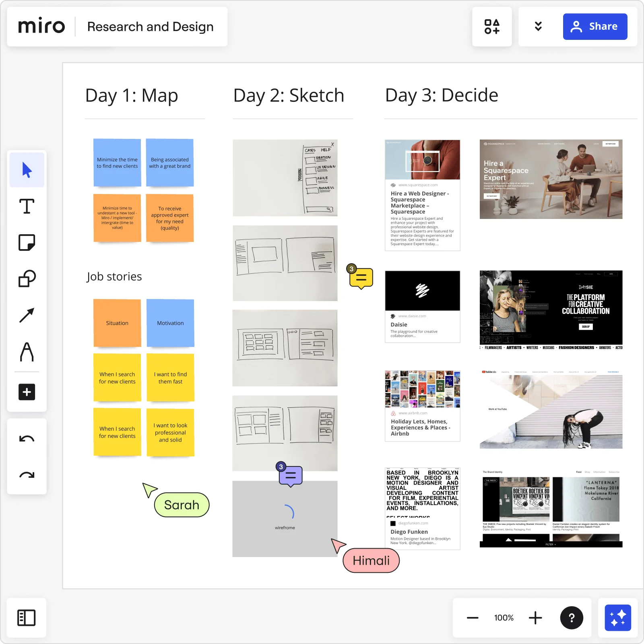The width and height of the screenshot is (644, 644).
Task: Select the Shapes tool
Action: pos(27,279)
